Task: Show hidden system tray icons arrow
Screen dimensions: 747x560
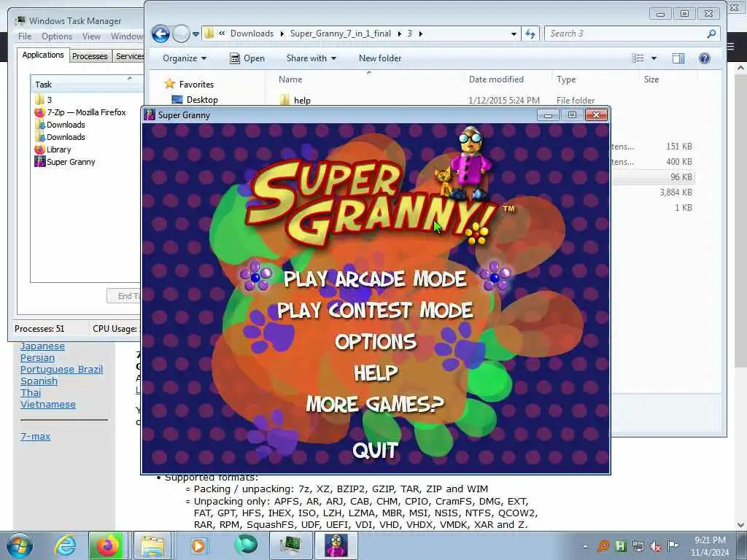Action: point(585,547)
